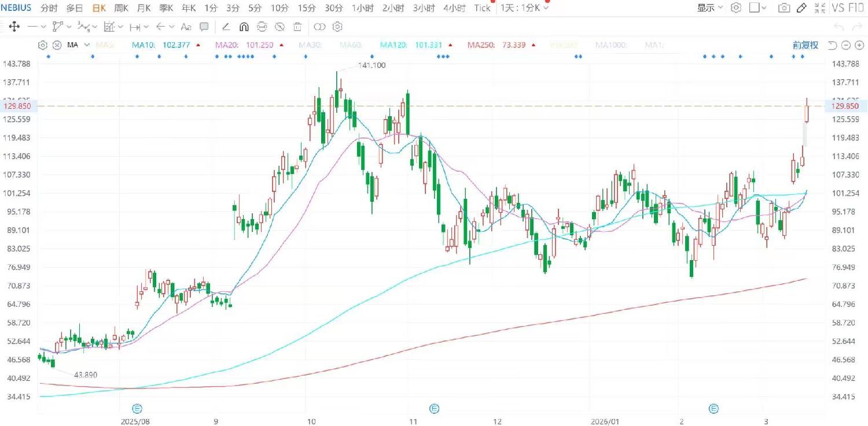The image size is (868, 426).
Task: Expand the 显示 display dropdown
Action: point(709,8)
